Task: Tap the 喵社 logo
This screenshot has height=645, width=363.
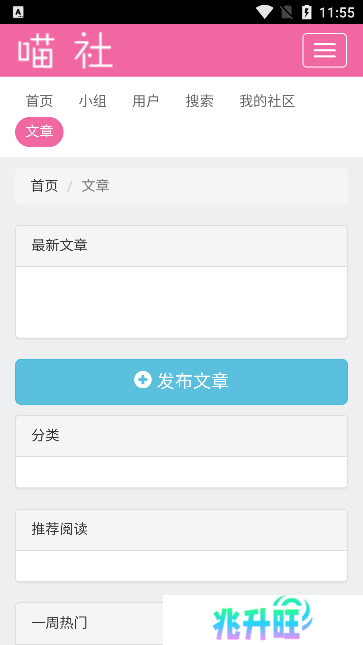Action: (65, 51)
